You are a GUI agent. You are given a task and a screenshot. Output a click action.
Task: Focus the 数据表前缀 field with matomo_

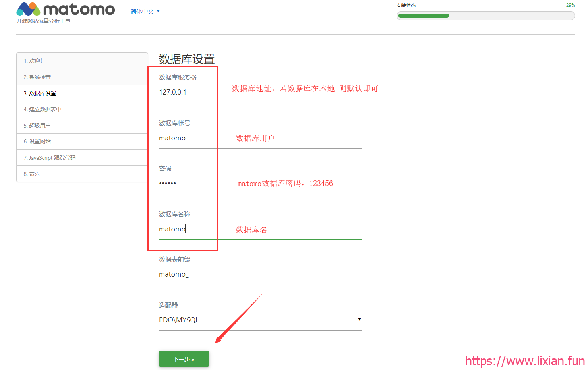pos(260,275)
